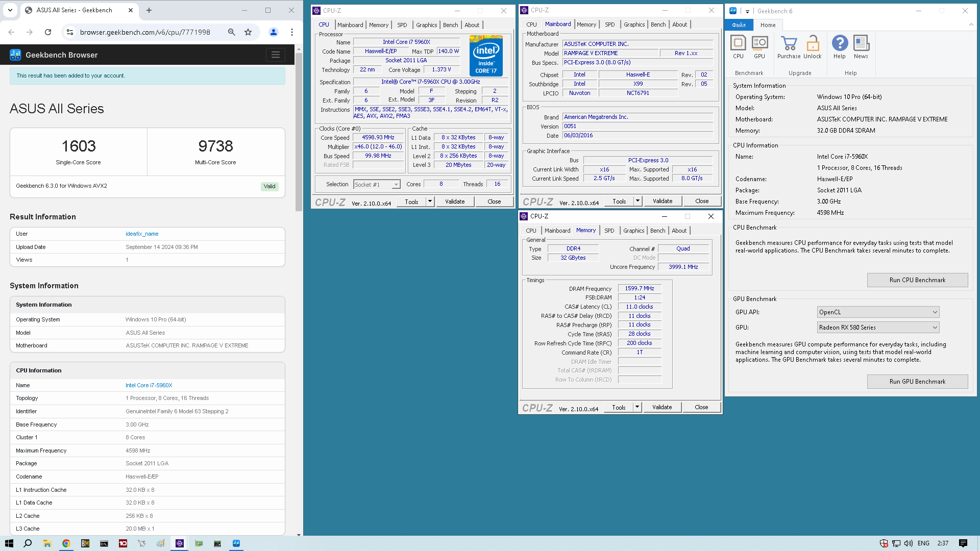Image resolution: width=980 pixels, height=551 pixels.
Task: Open the BM app icon on the taskbar
Action: click(x=85, y=543)
